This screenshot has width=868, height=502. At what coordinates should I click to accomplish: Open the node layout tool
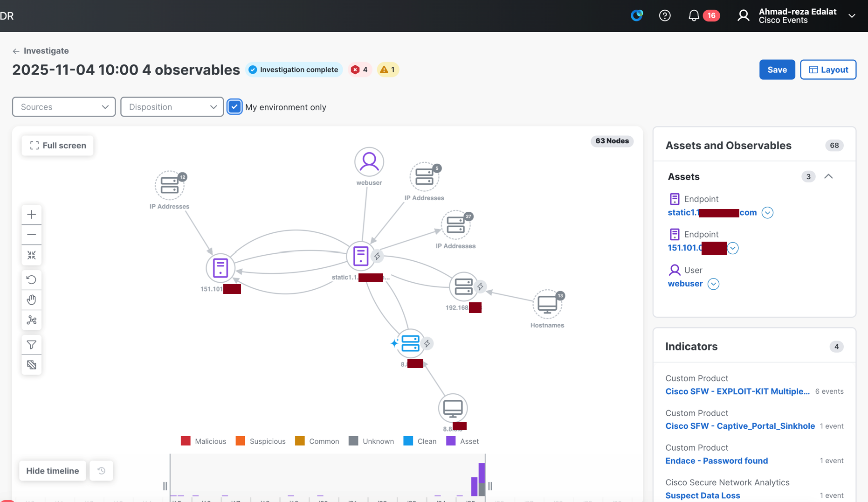click(x=31, y=320)
